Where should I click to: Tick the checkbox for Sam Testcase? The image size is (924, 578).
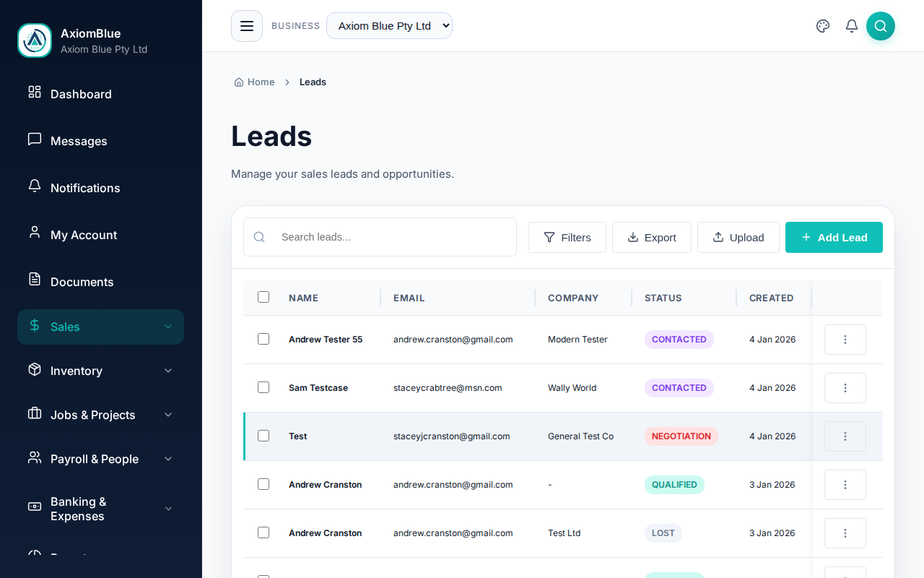point(263,387)
